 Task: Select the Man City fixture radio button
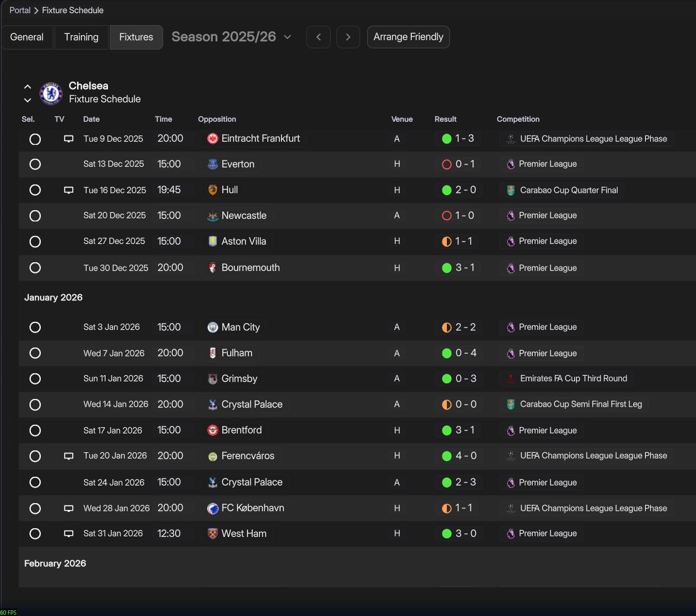click(35, 327)
